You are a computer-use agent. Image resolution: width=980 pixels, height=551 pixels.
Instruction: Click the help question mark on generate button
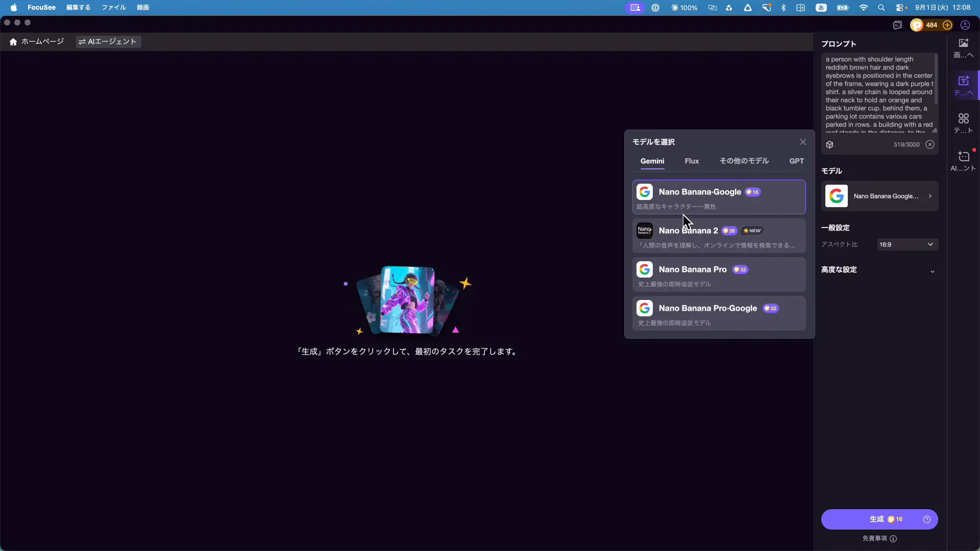(927, 519)
